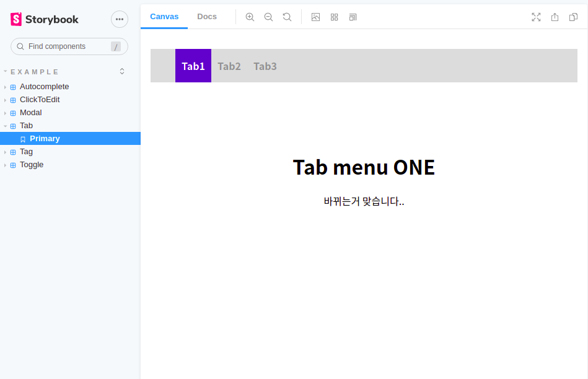Image resolution: width=588 pixels, height=379 pixels.
Task: Open the Autocomplete label in sidebar
Action: pyautogui.click(x=44, y=87)
